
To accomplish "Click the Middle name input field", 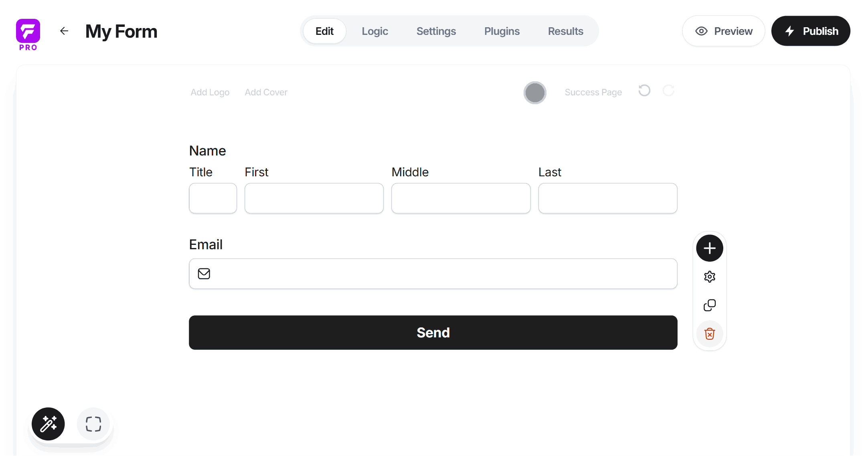I will coord(461,198).
